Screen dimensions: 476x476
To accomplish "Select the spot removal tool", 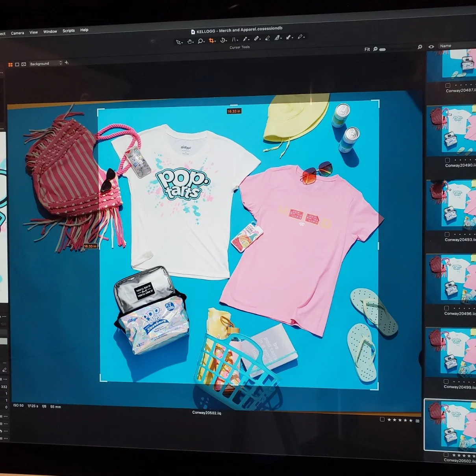I will [x=256, y=39].
